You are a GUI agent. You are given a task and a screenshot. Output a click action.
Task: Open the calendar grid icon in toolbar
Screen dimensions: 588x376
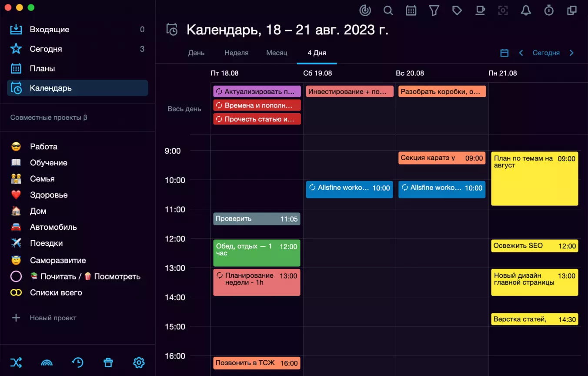pyautogui.click(x=411, y=10)
